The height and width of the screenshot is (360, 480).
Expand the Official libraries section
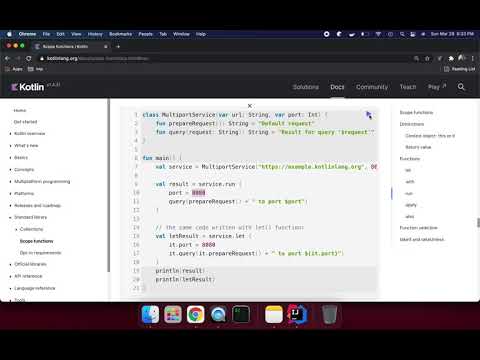coord(10,264)
